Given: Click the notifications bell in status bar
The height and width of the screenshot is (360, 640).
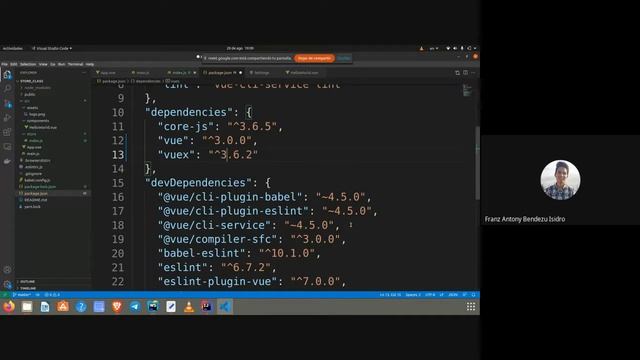Looking at the screenshot, I should (x=473, y=295).
